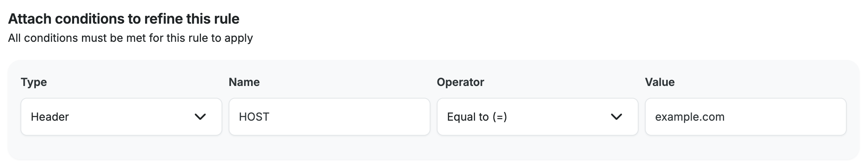Click the 'Name' column label

[244, 82]
